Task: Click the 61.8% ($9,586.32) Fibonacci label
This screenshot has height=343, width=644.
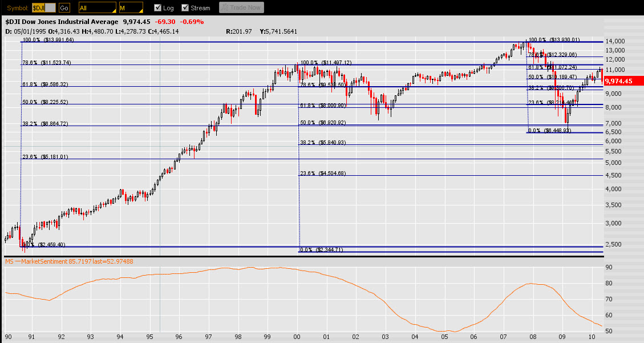Action: [45, 84]
